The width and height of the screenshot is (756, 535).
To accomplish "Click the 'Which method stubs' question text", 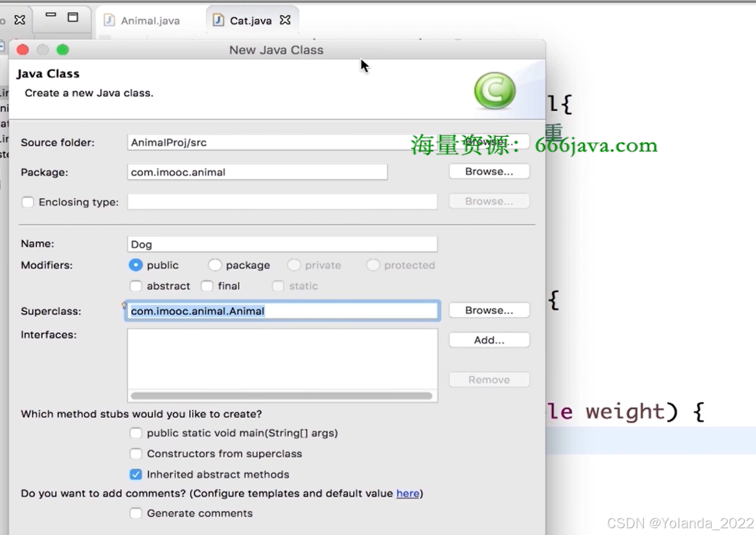I will [141, 414].
